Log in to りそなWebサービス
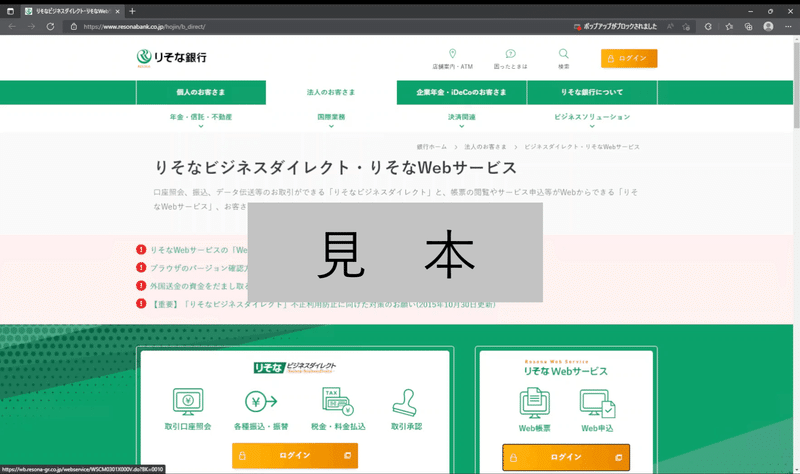This screenshot has width=800, height=474. [566, 457]
